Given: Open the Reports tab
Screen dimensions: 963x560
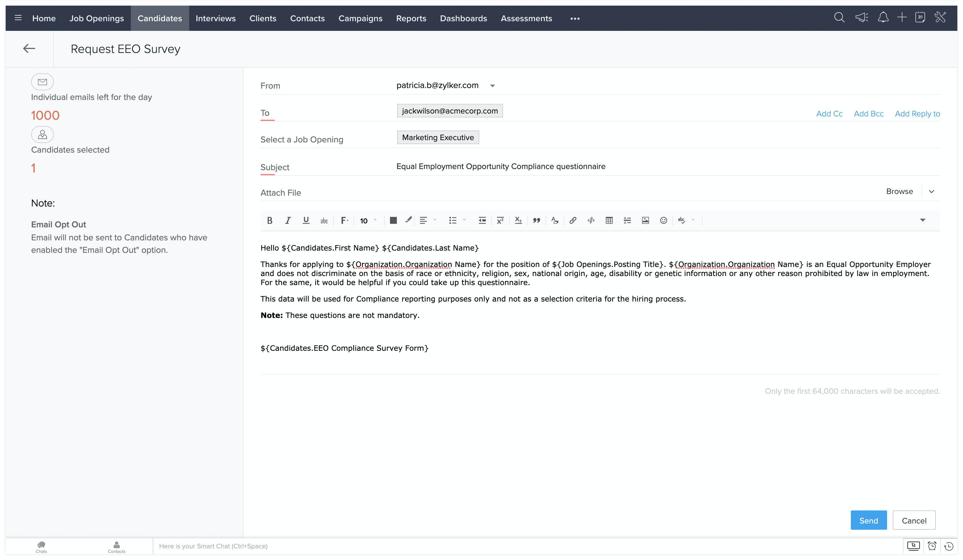Looking at the screenshot, I should [411, 18].
